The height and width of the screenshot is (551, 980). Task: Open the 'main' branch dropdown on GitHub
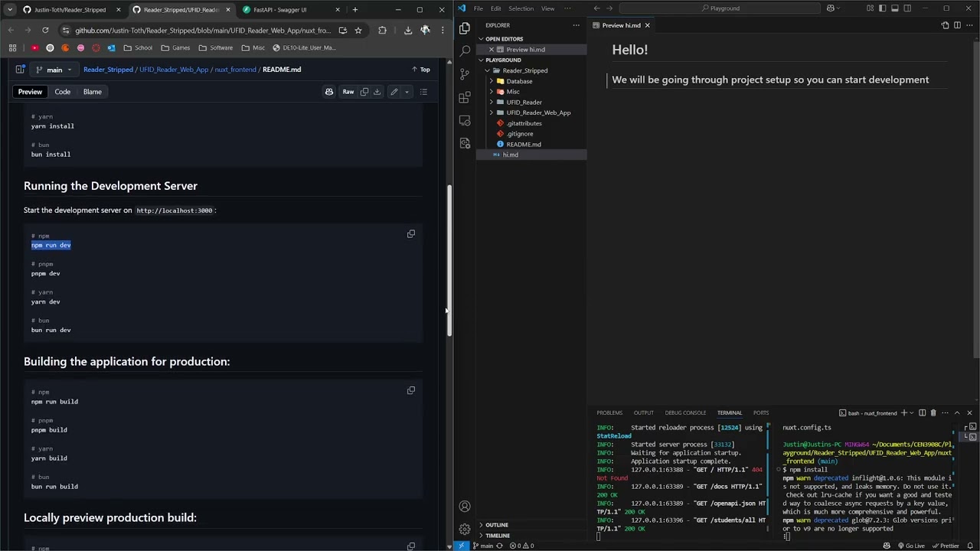click(x=54, y=70)
